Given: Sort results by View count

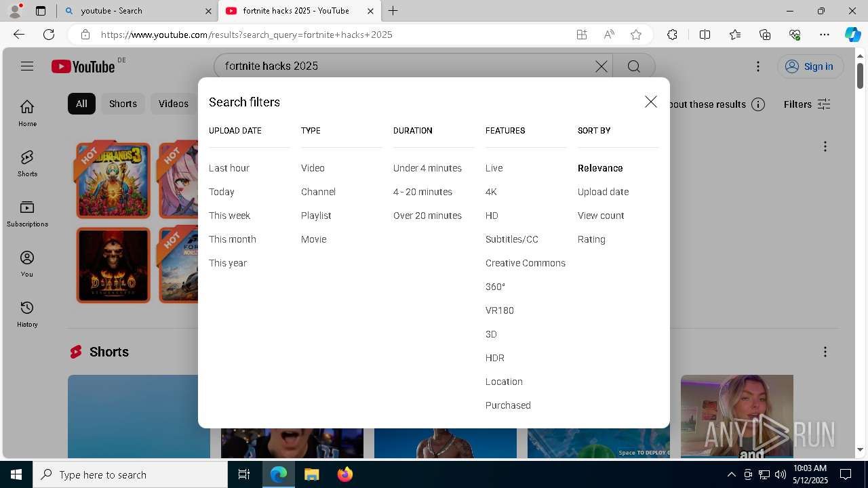Looking at the screenshot, I should click(601, 216).
